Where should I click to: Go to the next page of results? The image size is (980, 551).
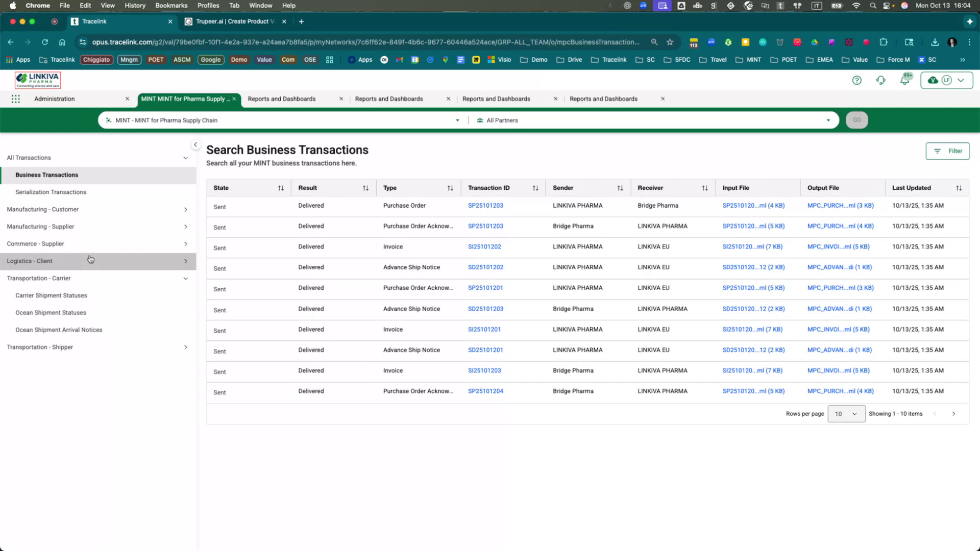[953, 414]
